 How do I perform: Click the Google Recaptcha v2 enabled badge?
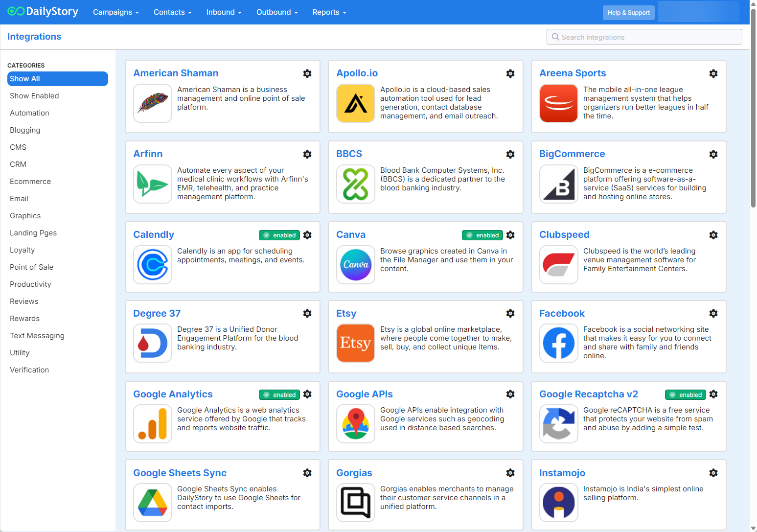coord(686,395)
